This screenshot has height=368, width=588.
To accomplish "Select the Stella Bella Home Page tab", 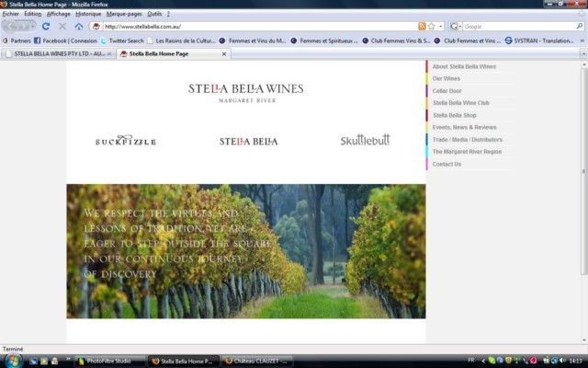I will (174, 53).
